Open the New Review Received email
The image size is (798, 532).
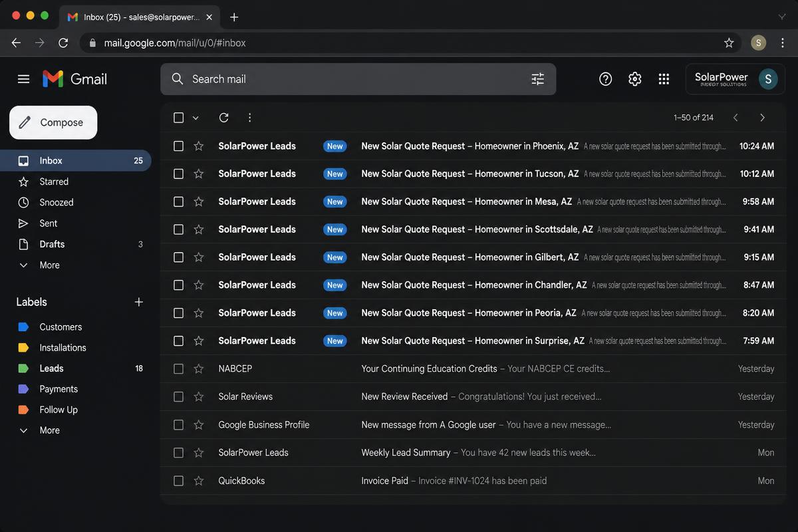[x=473, y=396]
